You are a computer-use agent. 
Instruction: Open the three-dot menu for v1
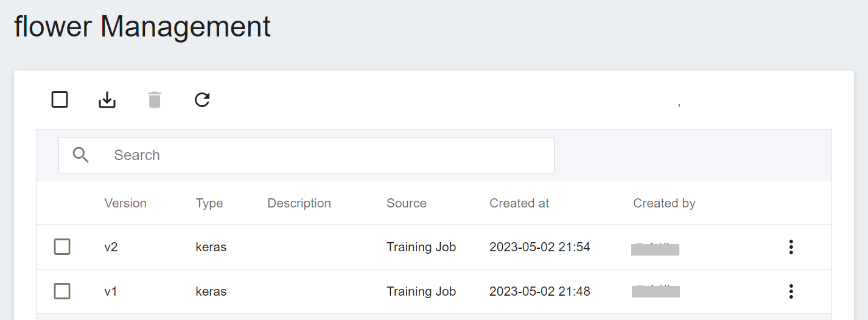click(x=791, y=291)
